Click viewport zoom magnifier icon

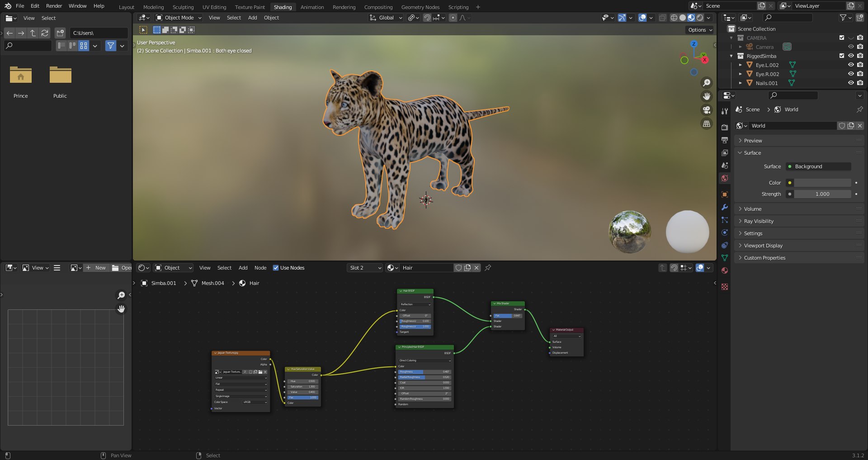[x=706, y=83]
